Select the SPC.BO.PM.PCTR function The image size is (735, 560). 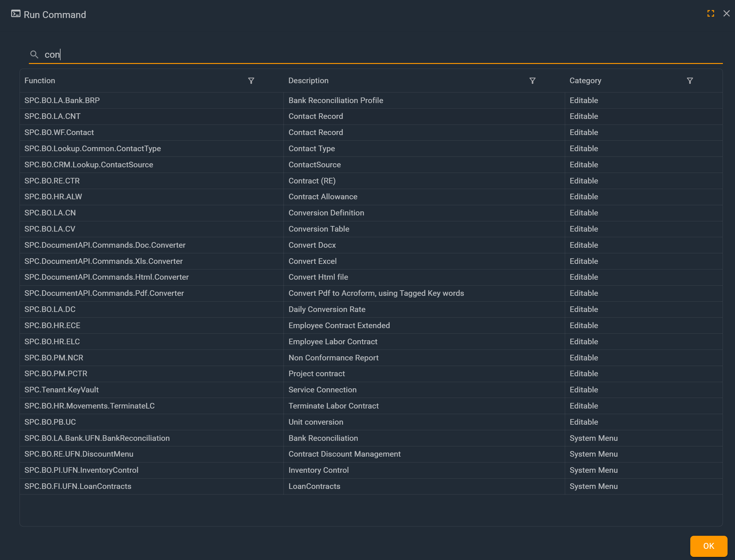coord(56,374)
